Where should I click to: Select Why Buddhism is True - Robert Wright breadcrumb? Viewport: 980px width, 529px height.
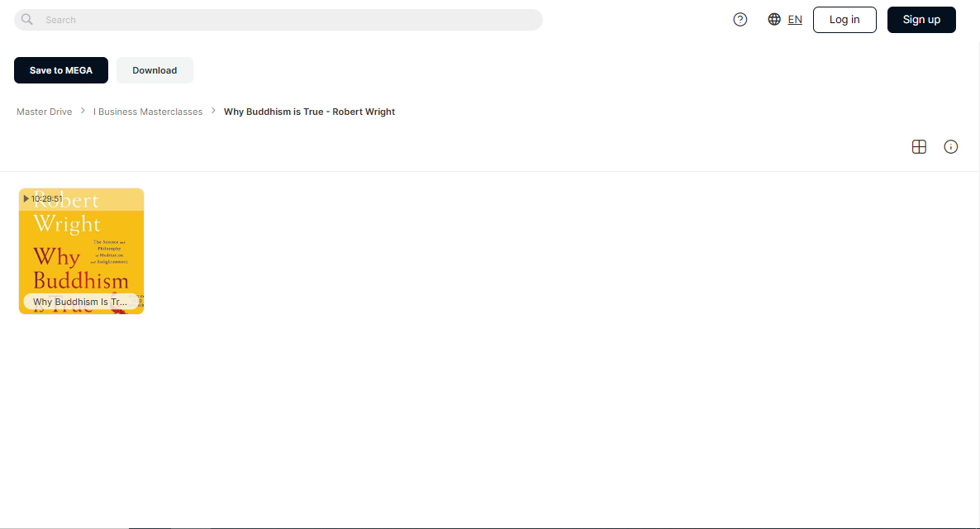[309, 112]
